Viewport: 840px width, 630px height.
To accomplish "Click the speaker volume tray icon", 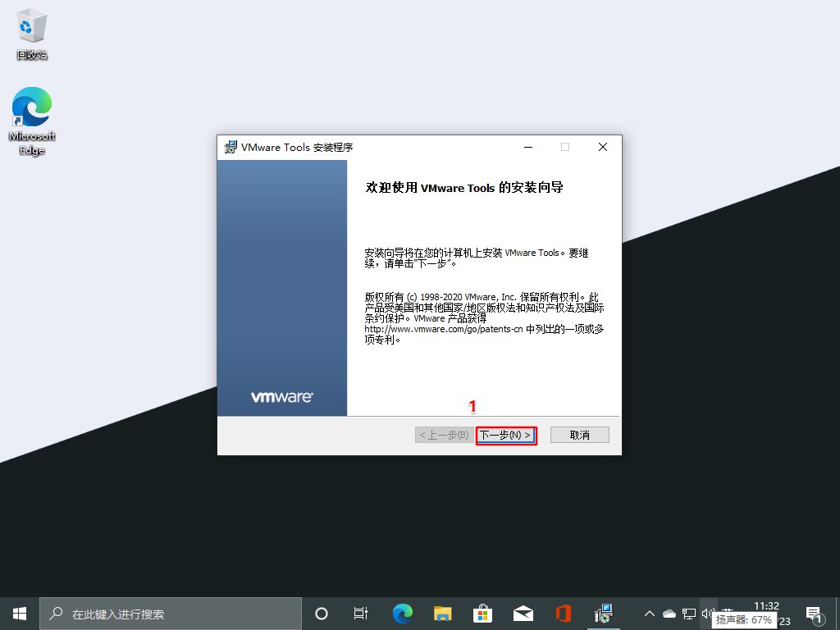I will [x=708, y=614].
